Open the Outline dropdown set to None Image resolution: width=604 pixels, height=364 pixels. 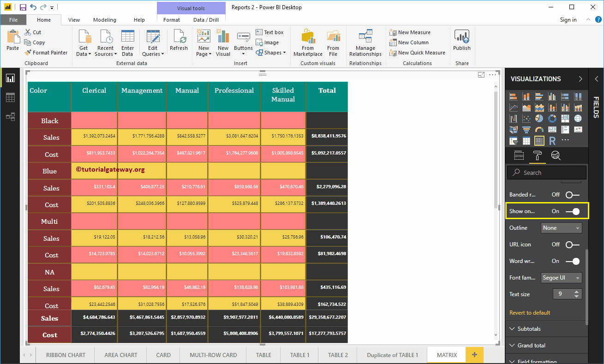click(x=561, y=227)
